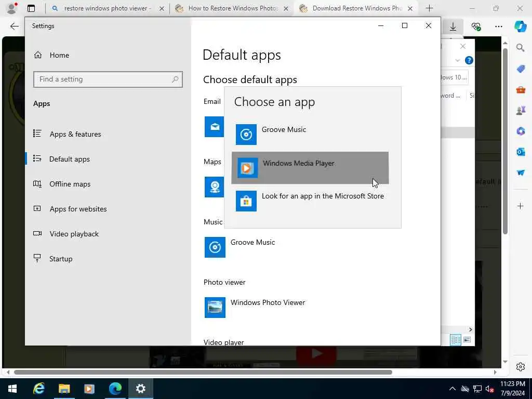Screen dimensions: 532x399
Task: Open Edge sidebar search
Action: 521,48
